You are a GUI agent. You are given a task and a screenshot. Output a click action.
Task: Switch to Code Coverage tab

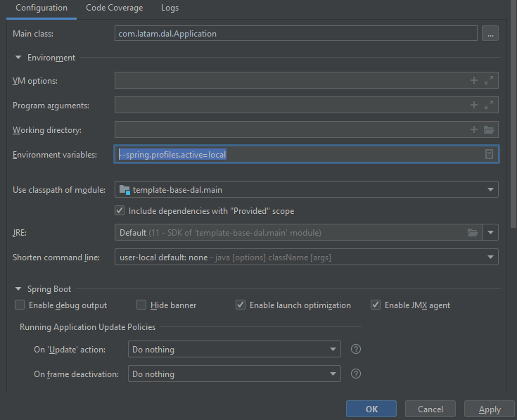point(115,8)
